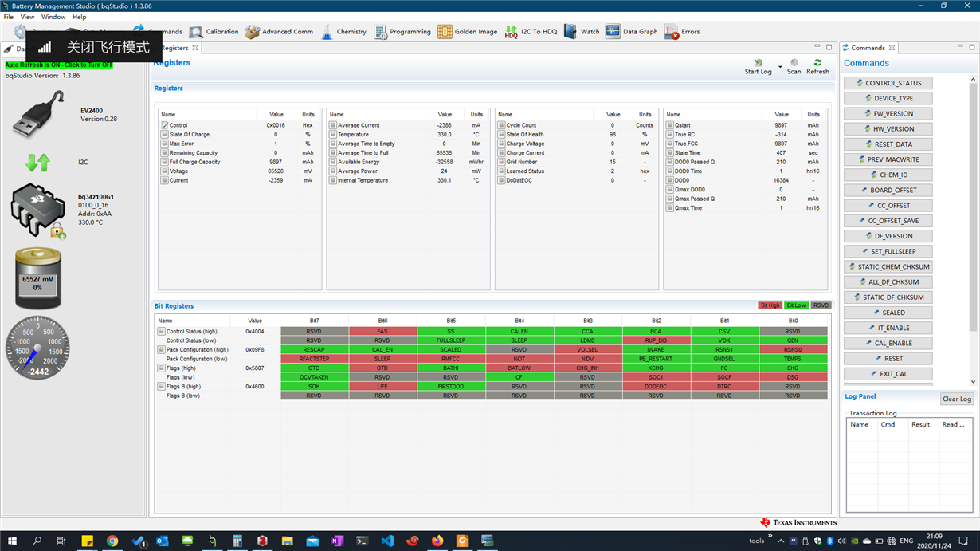
Task: Open the Help menu
Action: tap(80, 17)
